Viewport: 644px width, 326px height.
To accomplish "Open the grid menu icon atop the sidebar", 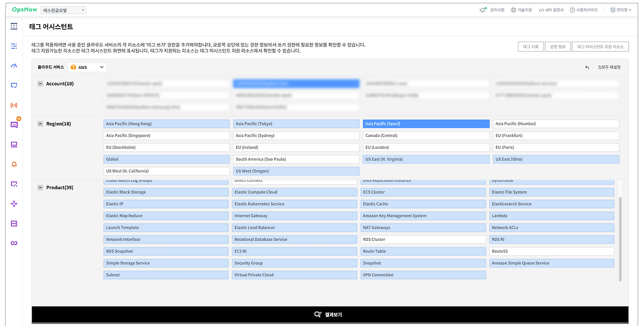I will tap(14, 26).
